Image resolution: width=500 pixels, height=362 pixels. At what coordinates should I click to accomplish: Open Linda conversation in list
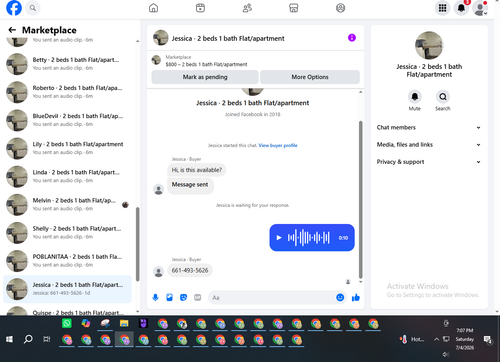(67, 176)
